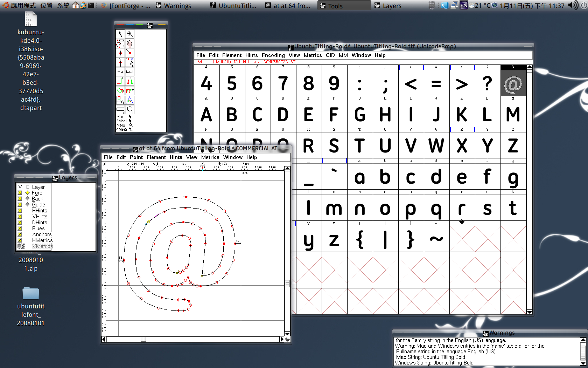588x368 pixels.
Task: Select the Polygon/Star tool
Action: coord(130,109)
